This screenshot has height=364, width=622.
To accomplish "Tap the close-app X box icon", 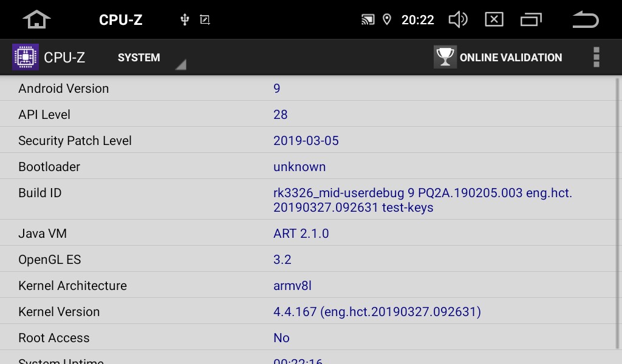I will coord(494,19).
